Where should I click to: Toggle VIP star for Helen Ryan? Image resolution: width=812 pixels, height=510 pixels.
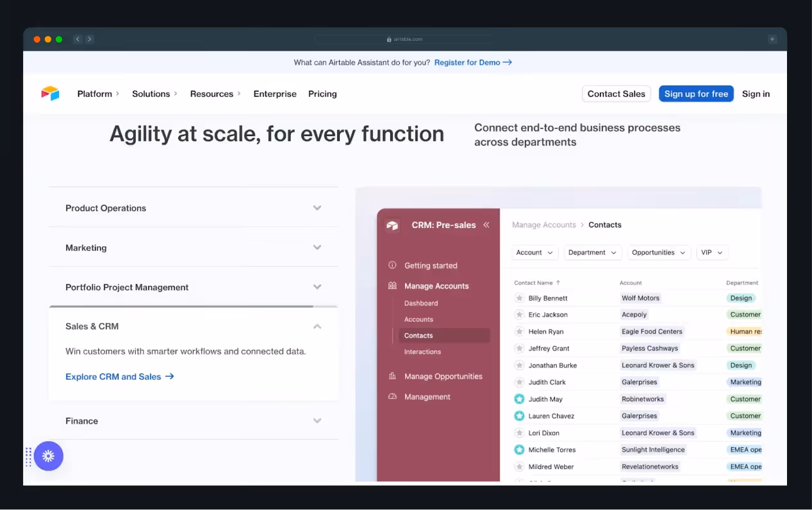click(519, 331)
